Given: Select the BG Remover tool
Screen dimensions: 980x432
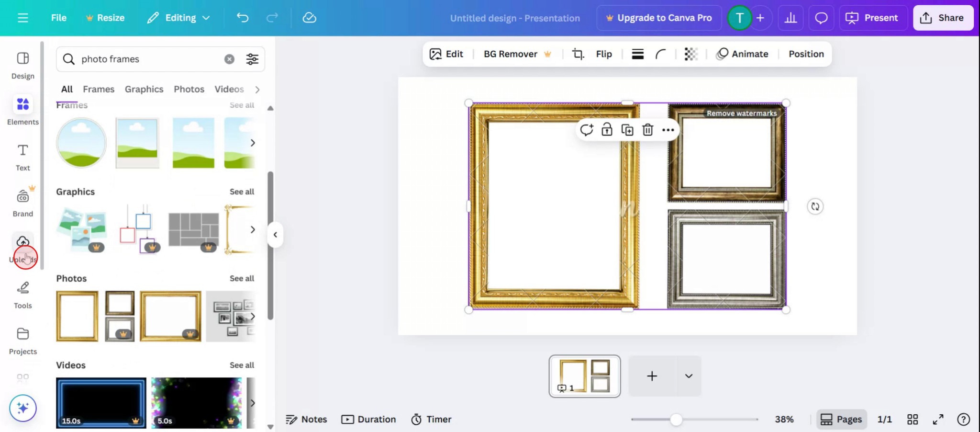Looking at the screenshot, I should click(509, 54).
